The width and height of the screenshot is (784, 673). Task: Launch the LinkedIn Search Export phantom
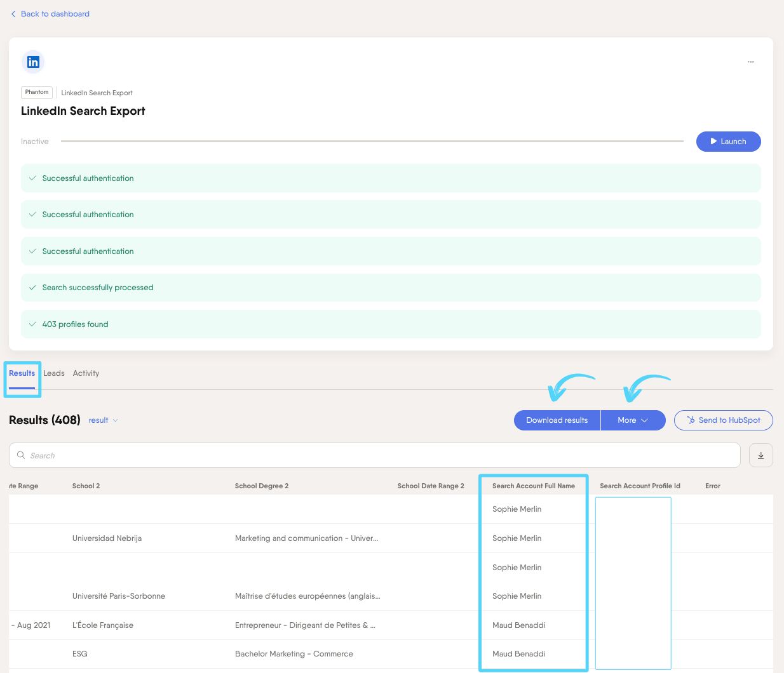point(728,142)
